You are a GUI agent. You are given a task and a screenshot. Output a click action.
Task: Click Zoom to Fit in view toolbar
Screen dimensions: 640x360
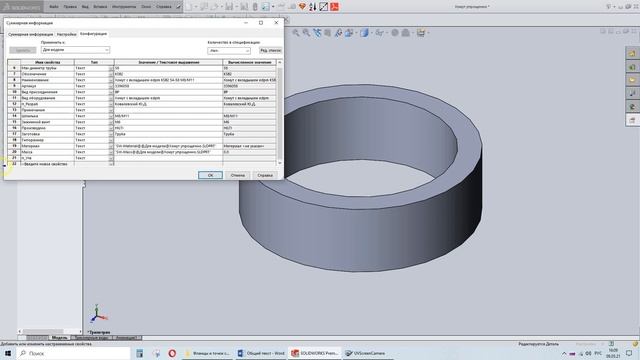(x=296, y=33)
